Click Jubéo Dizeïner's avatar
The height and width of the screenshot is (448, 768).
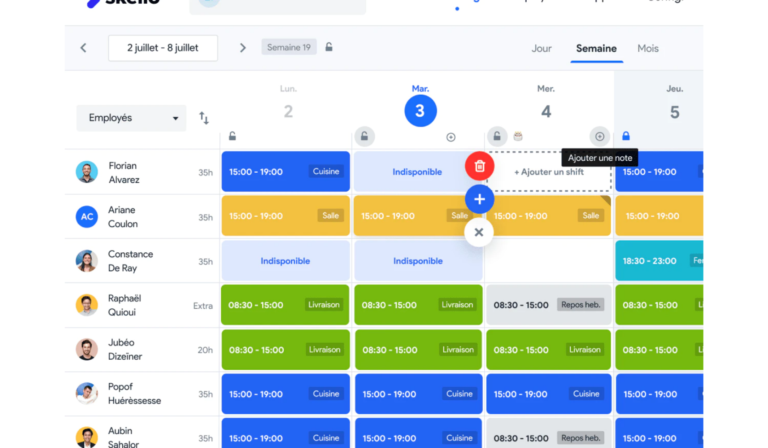point(87,350)
